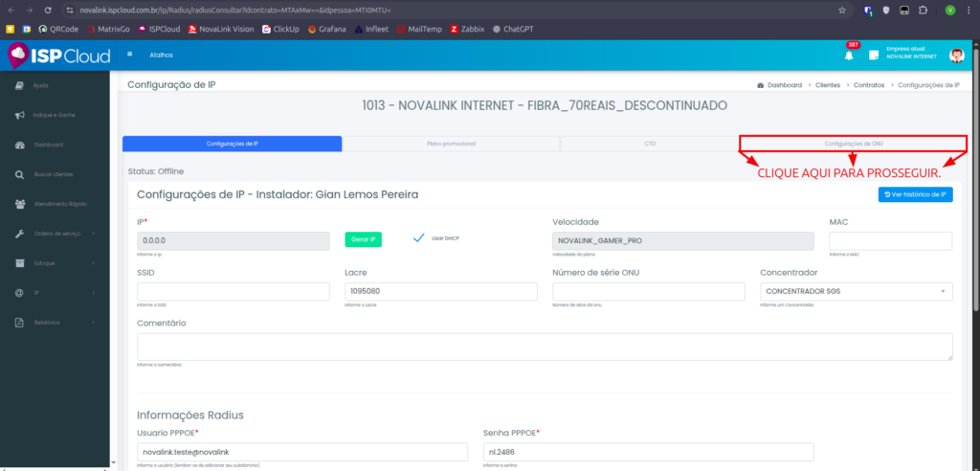
Task: Toggle the hamburger sidebar menu icon
Action: pos(130,55)
